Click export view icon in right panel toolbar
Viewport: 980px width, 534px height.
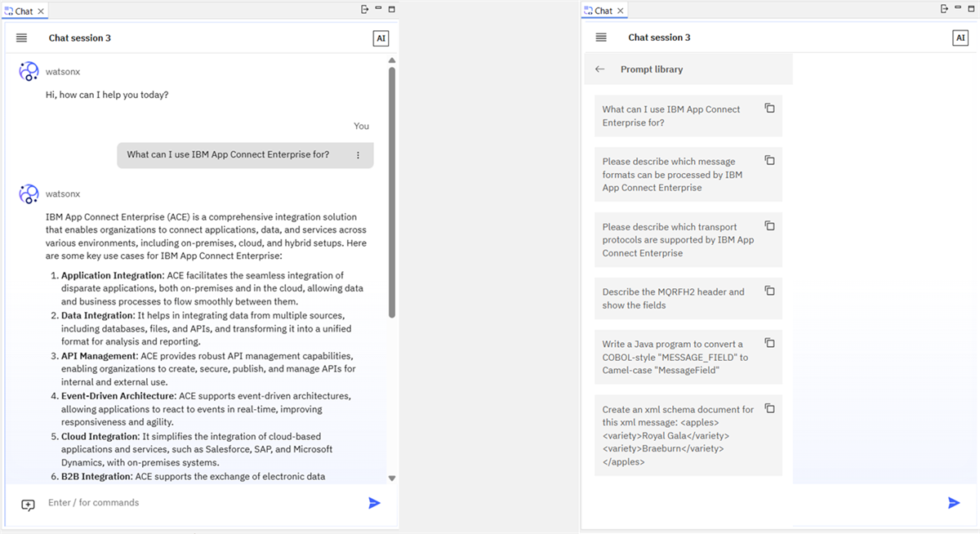tap(945, 9)
